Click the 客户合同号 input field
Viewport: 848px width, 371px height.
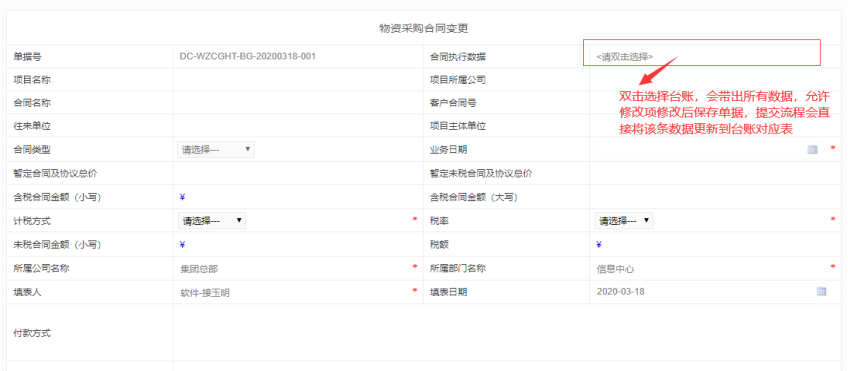click(714, 103)
